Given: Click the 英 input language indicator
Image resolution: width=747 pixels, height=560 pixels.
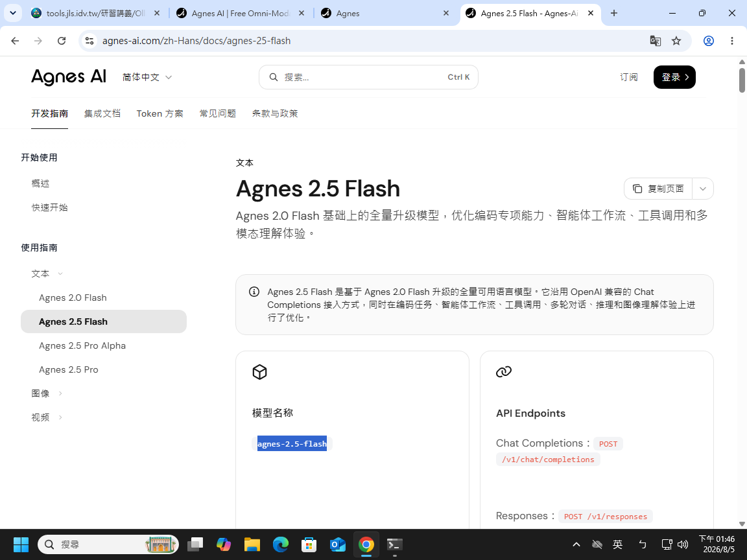Looking at the screenshot, I should 617,544.
